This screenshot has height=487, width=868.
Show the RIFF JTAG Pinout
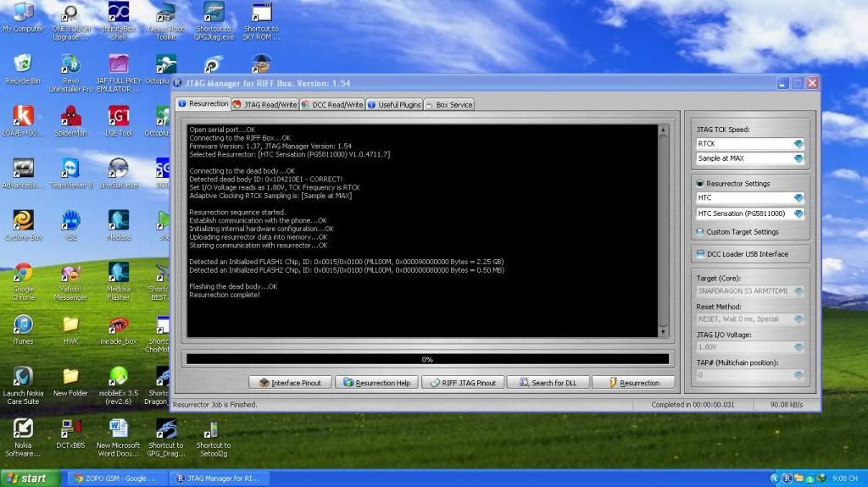pyautogui.click(x=463, y=383)
